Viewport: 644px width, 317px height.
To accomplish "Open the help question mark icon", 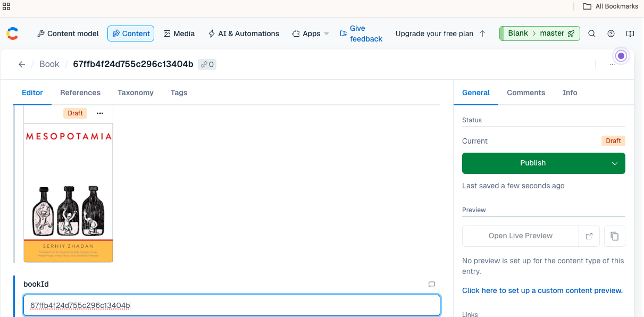I will point(611,34).
